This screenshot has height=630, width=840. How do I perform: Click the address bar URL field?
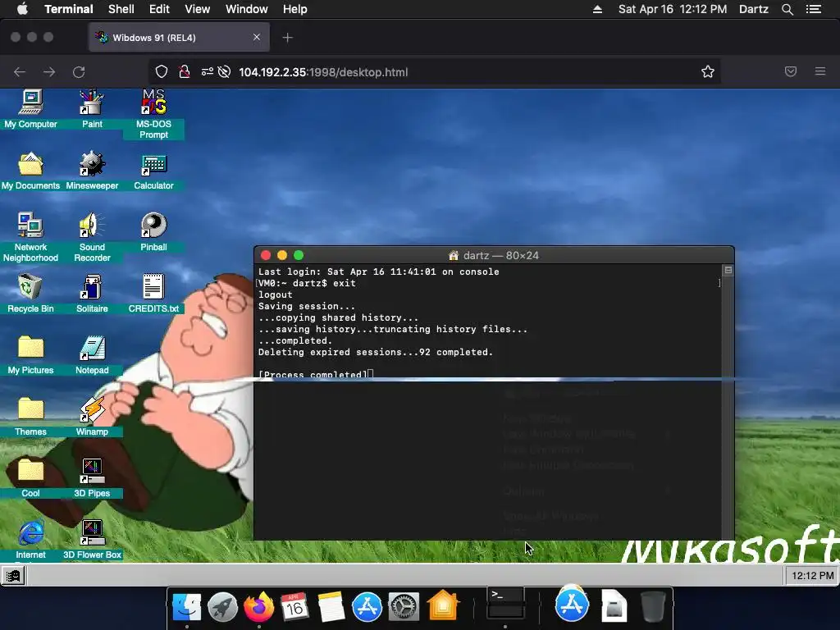click(435, 72)
